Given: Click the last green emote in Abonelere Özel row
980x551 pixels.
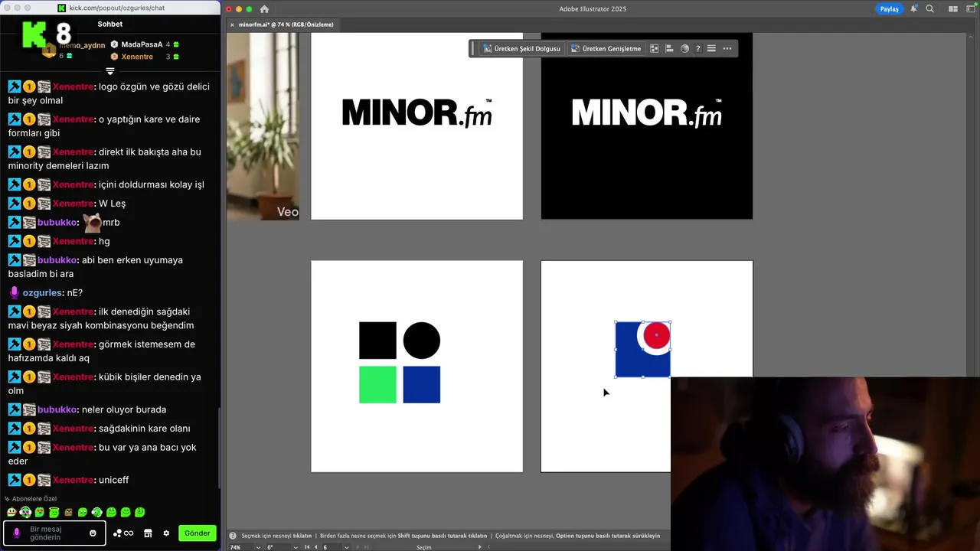Looking at the screenshot, I should (140, 512).
